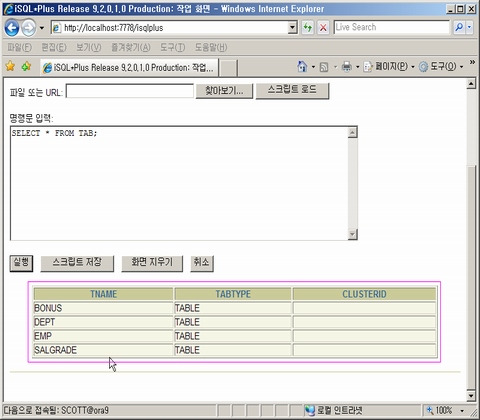Click the 찾아보기... button
480x420 pixels.
click(x=224, y=90)
